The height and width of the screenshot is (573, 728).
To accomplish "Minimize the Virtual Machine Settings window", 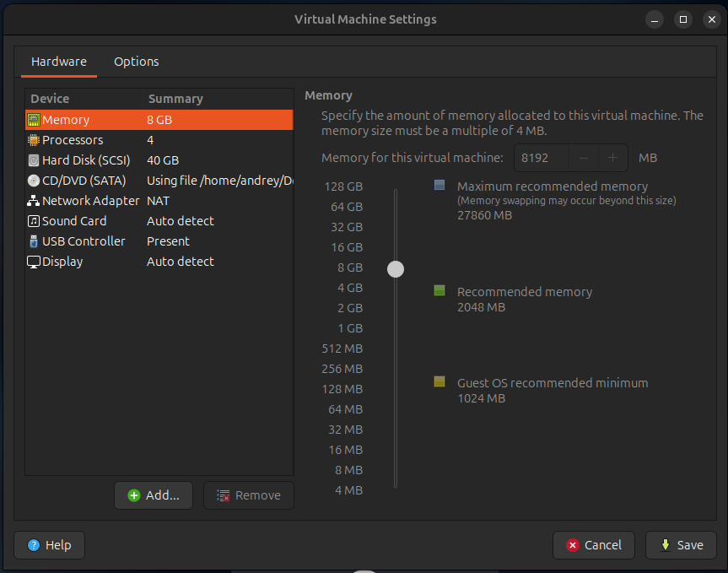I will (654, 19).
